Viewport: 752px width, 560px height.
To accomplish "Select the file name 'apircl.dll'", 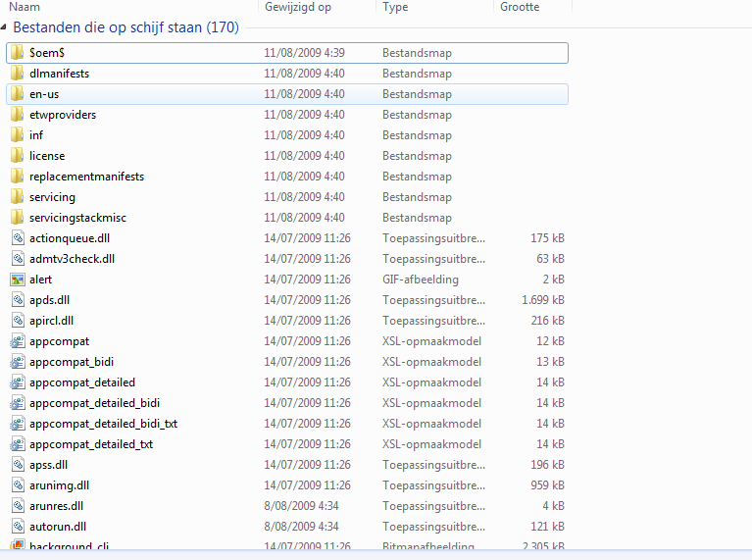I will pyautogui.click(x=51, y=321).
